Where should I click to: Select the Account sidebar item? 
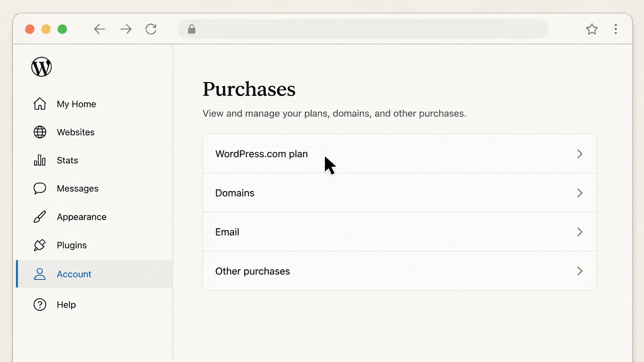pos(94,274)
